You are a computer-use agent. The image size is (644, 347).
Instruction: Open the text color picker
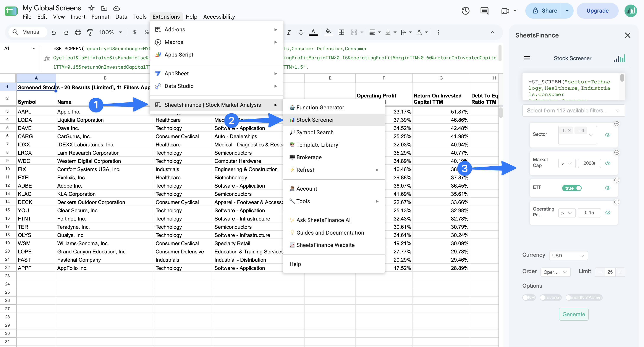pos(313,32)
